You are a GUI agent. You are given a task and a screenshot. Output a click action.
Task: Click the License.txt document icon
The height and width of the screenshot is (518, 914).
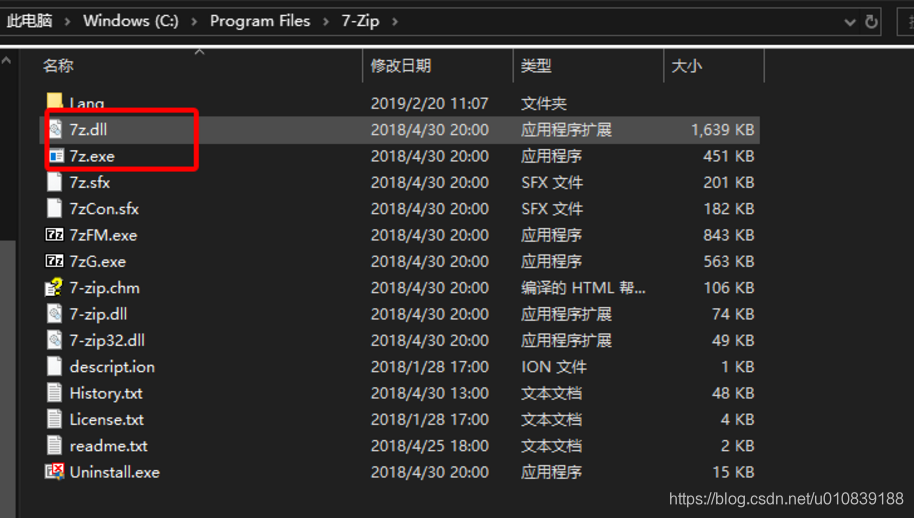[54, 419]
